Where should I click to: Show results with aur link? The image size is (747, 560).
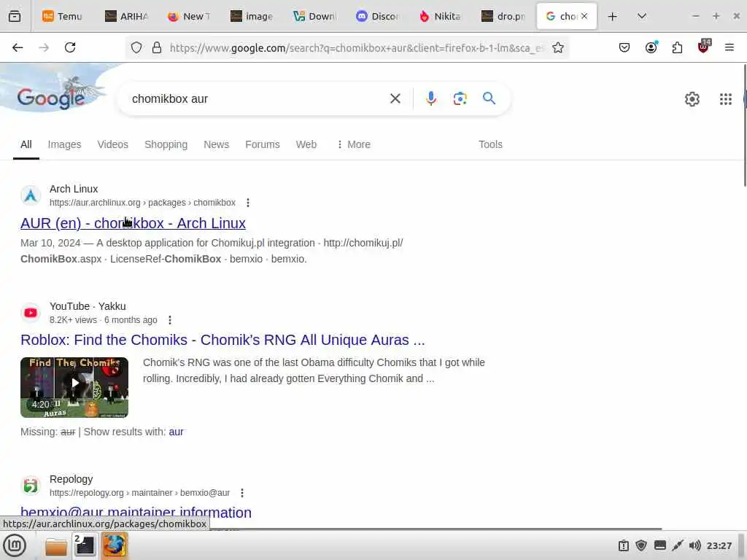pos(176,432)
